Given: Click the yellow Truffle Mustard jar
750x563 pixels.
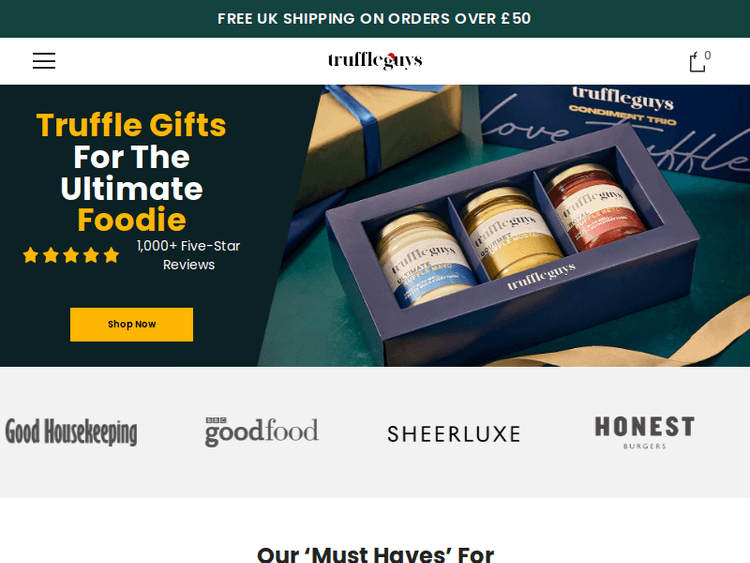Looking at the screenshot, I should (x=510, y=232).
